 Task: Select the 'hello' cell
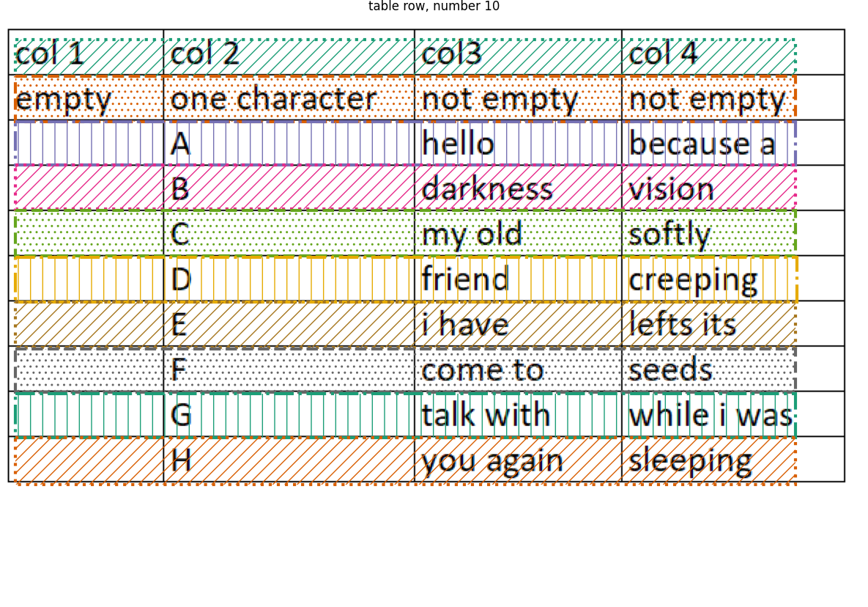point(518,143)
